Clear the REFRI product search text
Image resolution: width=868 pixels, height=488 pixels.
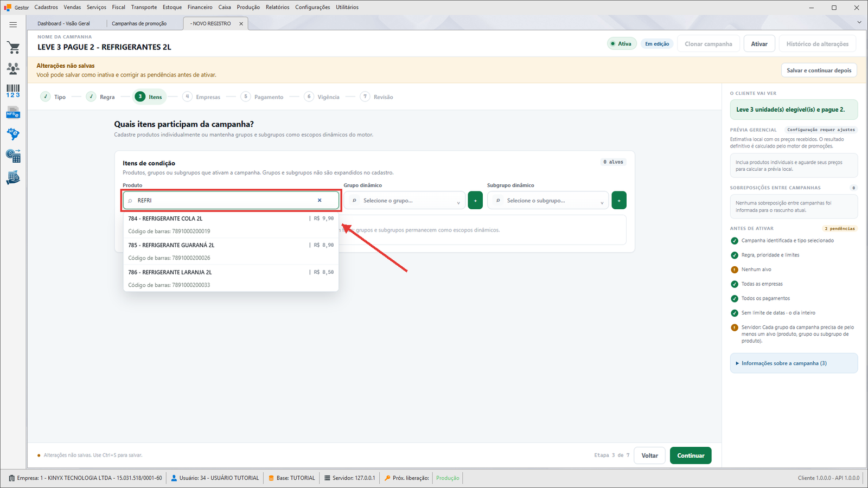320,200
